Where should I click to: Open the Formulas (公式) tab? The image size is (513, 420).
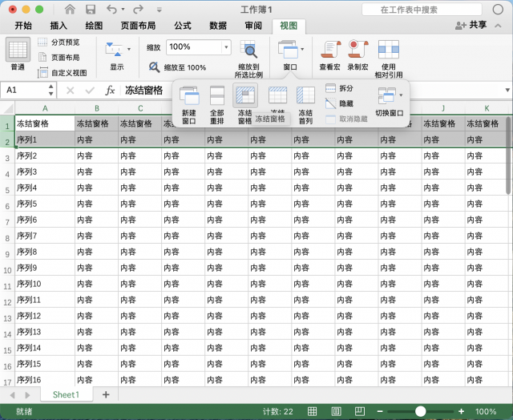(183, 26)
